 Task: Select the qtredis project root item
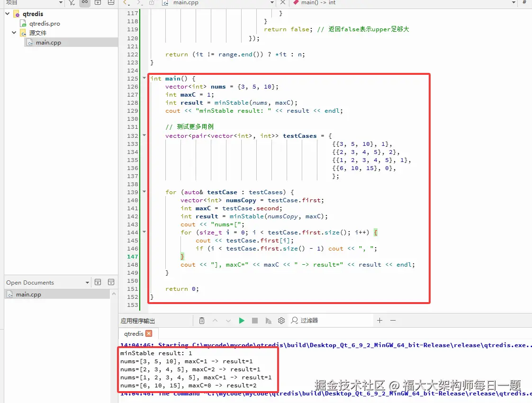(33, 14)
